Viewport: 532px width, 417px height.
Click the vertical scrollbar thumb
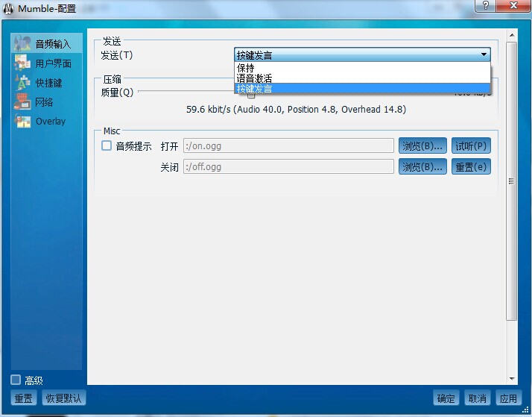[512, 181]
